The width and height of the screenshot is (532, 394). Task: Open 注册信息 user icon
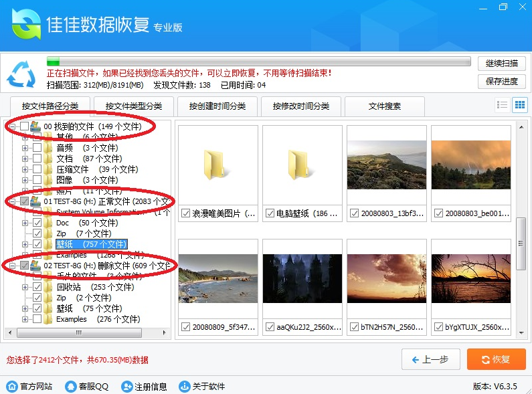tap(127, 386)
